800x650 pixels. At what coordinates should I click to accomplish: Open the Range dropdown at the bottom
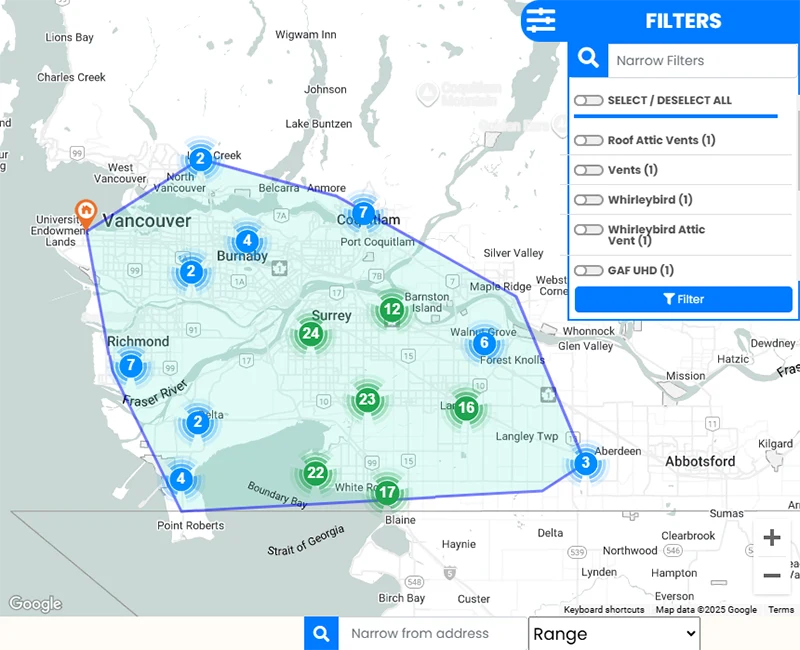coord(613,633)
